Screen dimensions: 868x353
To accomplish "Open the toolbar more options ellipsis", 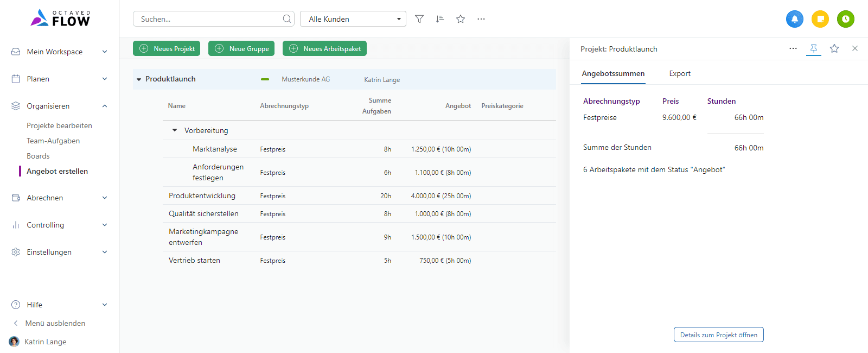I will pos(481,19).
